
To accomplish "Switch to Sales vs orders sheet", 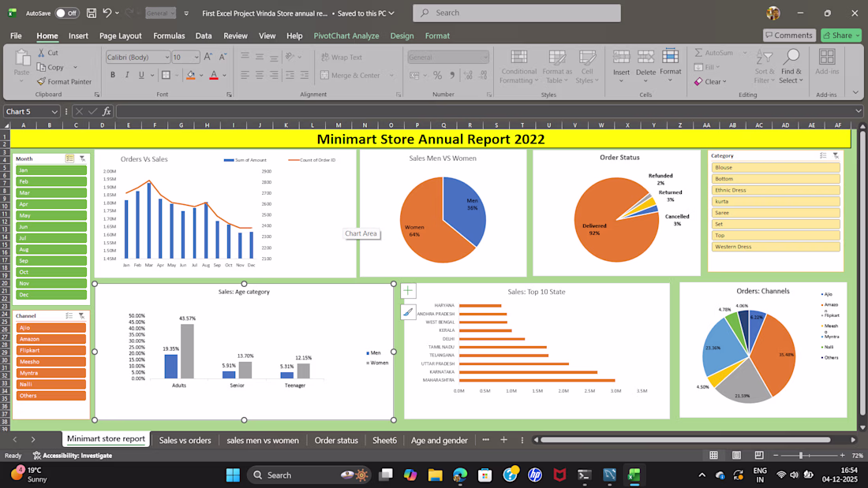I will pos(185,440).
